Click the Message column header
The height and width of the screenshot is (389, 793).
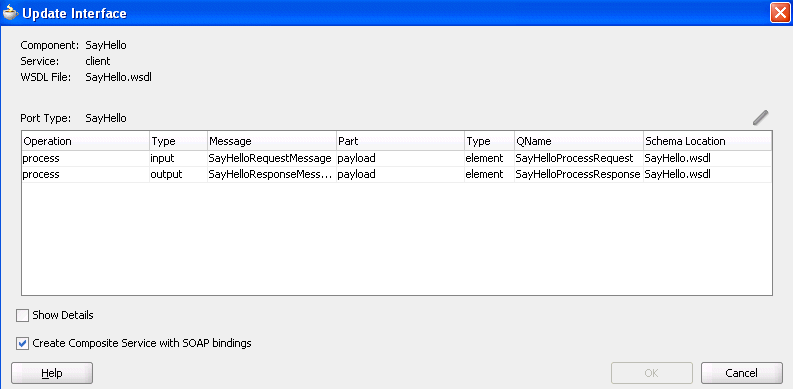(272, 141)
